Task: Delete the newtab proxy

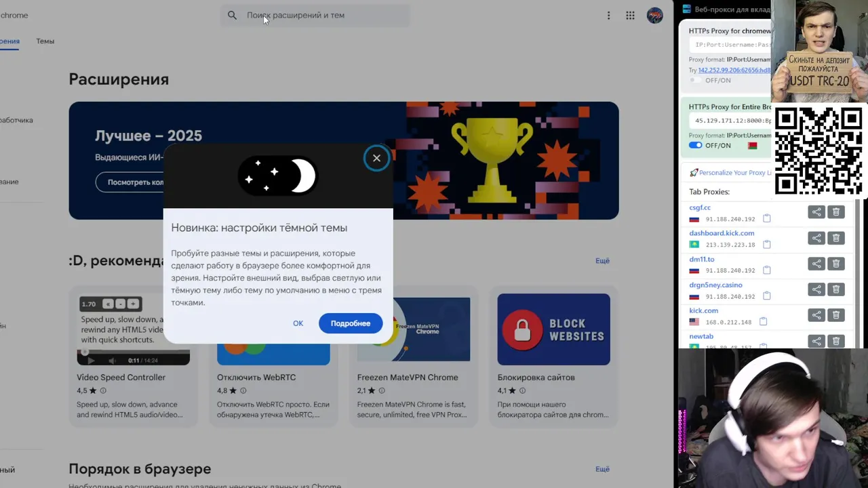Action: click(836, 341)
